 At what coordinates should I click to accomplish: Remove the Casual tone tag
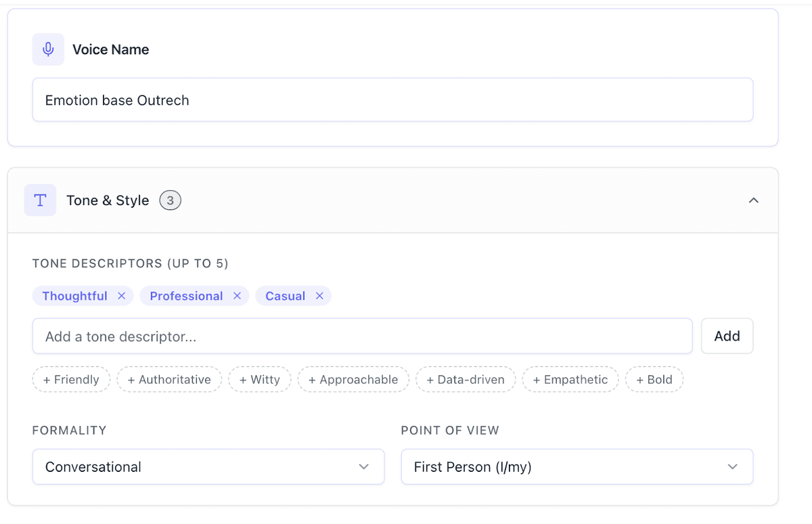[x=319, y=296]
